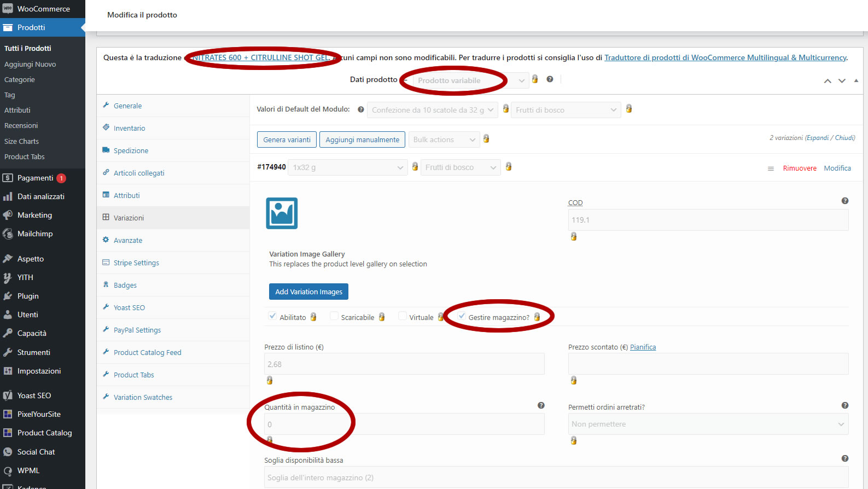Open the Attributi product data tab

tap(173, 195)
